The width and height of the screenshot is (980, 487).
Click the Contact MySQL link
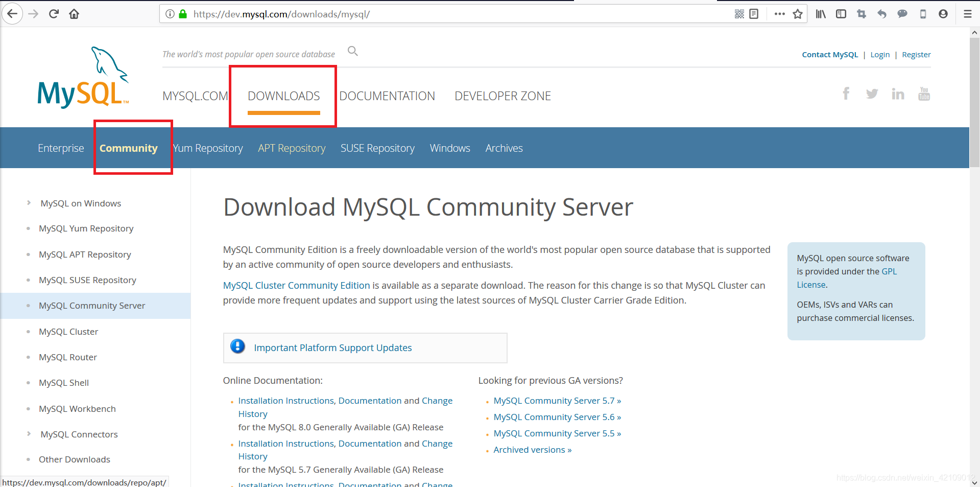[x=830, y=55]
